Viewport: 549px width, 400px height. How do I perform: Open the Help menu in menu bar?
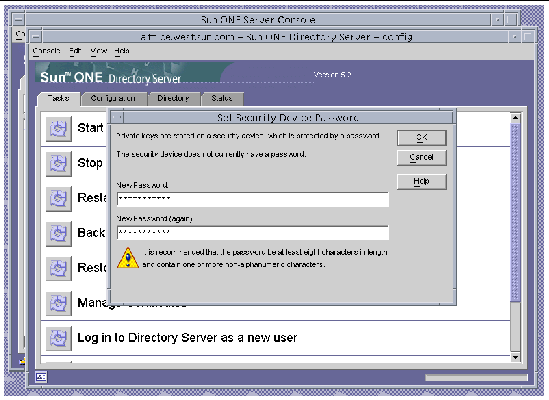tap(122, 51)
